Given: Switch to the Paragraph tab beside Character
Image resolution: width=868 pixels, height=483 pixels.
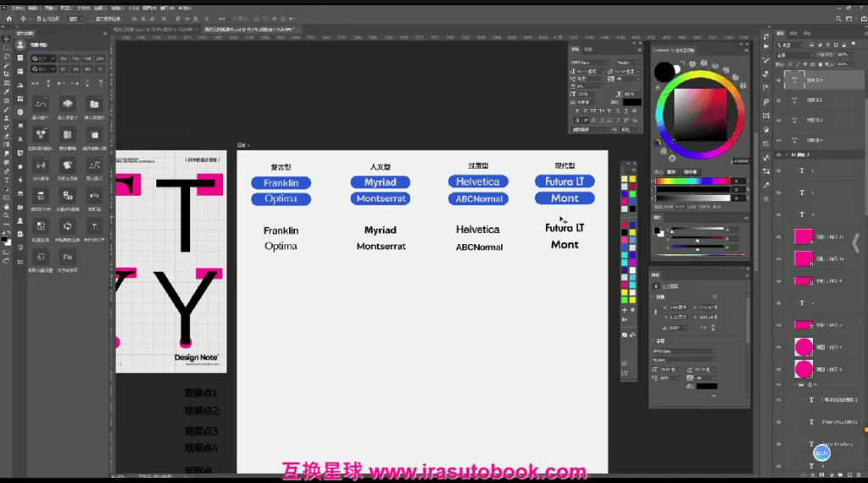Looking at the screenshot, I should [x=588, y=49].
